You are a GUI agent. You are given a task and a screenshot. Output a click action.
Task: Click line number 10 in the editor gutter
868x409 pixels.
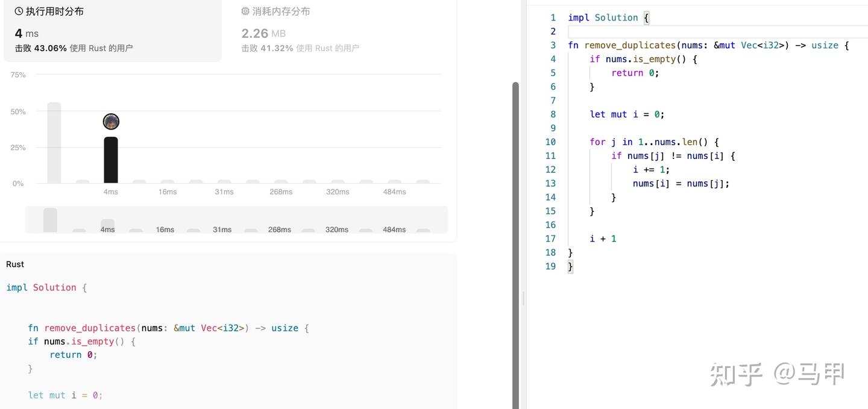[x=550, y=142]
